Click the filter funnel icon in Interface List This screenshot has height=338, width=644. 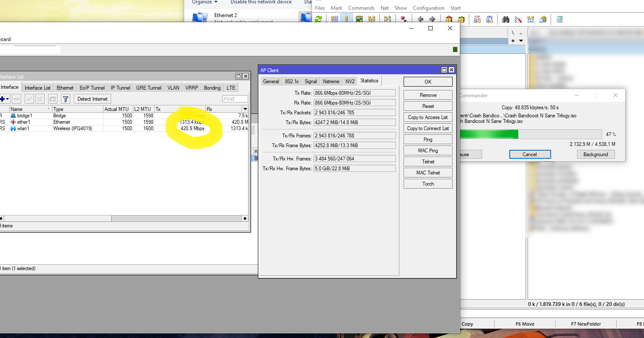click(x=65, y=99)
